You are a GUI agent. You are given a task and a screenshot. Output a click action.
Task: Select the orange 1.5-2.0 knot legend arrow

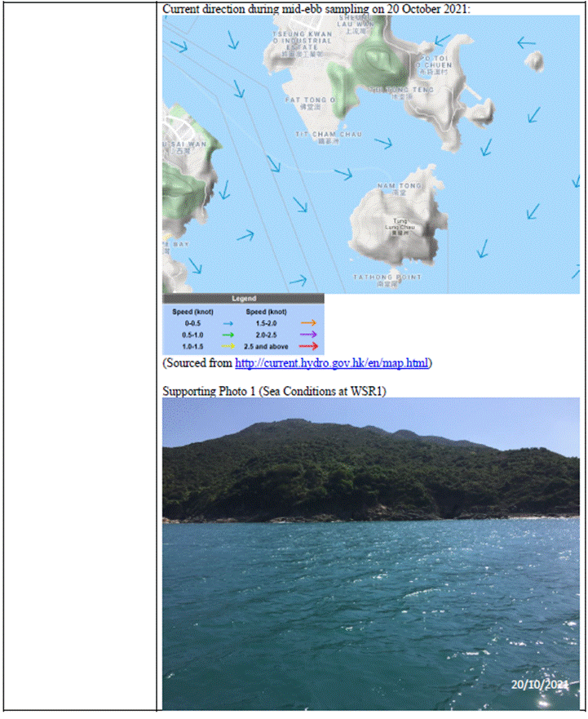pyautogui.click(x=308, y=324)
